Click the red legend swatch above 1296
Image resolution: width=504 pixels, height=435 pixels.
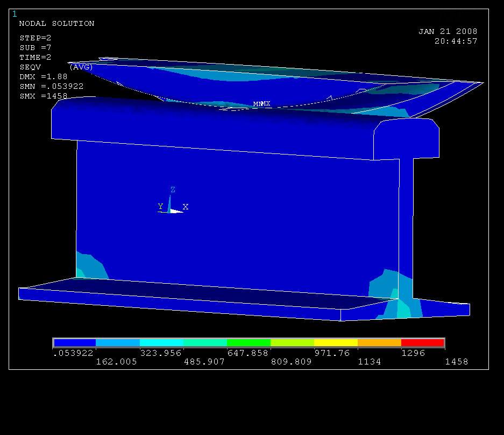(423, 342)
